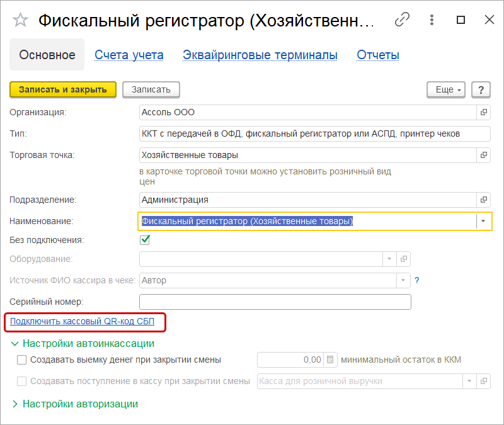
Task: Open the Отчеты tab
Action: (x=378, y=55)
